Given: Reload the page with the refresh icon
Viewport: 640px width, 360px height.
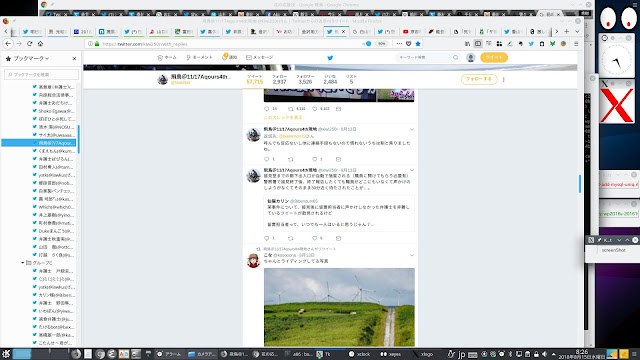Looking at the screenshot, I should (x=29, y=44).
